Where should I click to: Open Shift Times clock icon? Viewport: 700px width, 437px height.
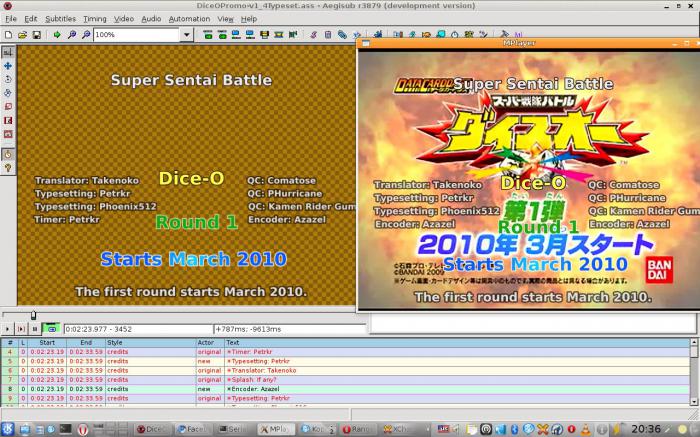(x=454, y=34)
